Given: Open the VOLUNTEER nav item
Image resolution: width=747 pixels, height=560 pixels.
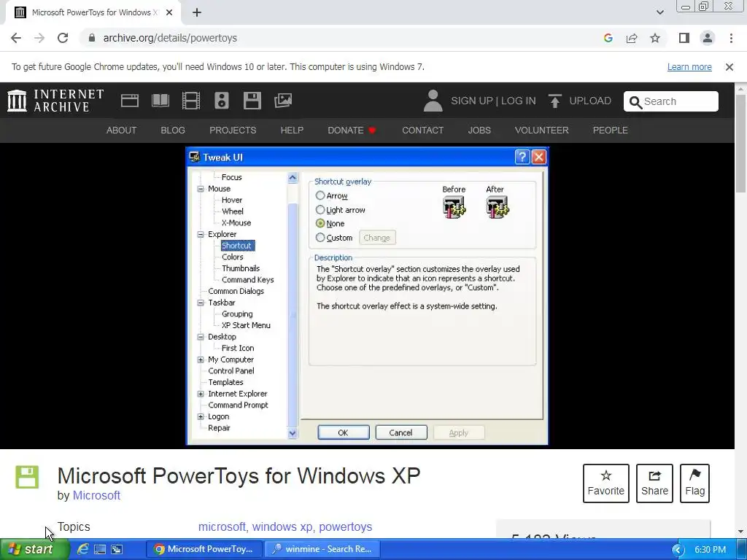Looking at the screenshot, I should click(x=542, y=130).
